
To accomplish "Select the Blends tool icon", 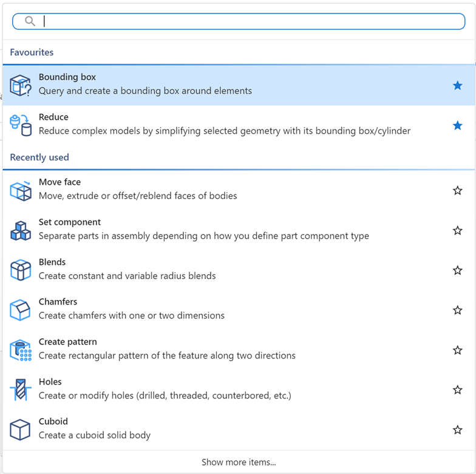I will pos(21,270).
